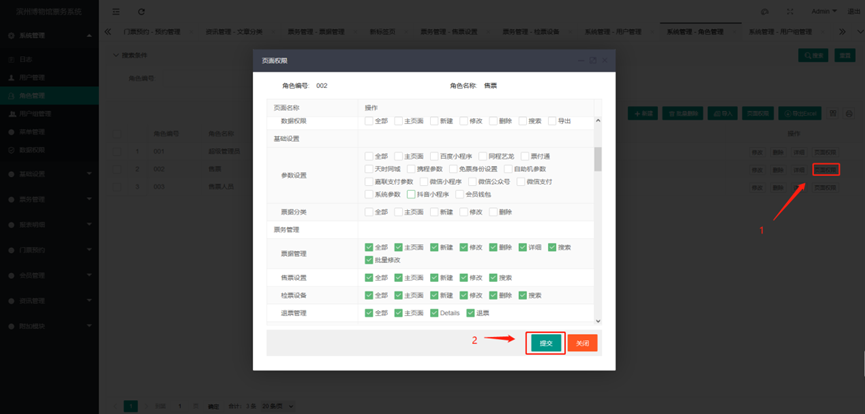Expand the 系统管理 sidebar menu

click(48, 35)
